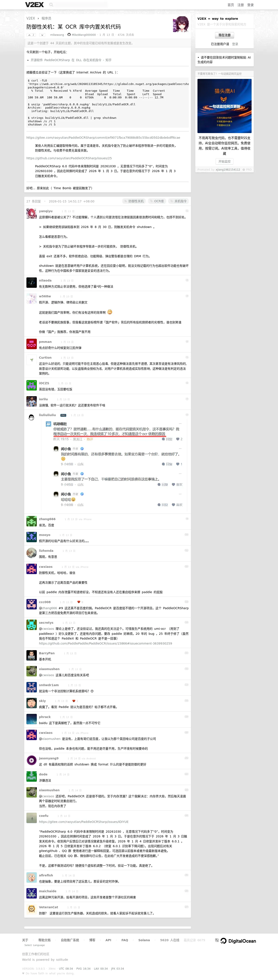Open jasonyang9's purple circle avatar
The image size is (278, 980).
point(31,760)
